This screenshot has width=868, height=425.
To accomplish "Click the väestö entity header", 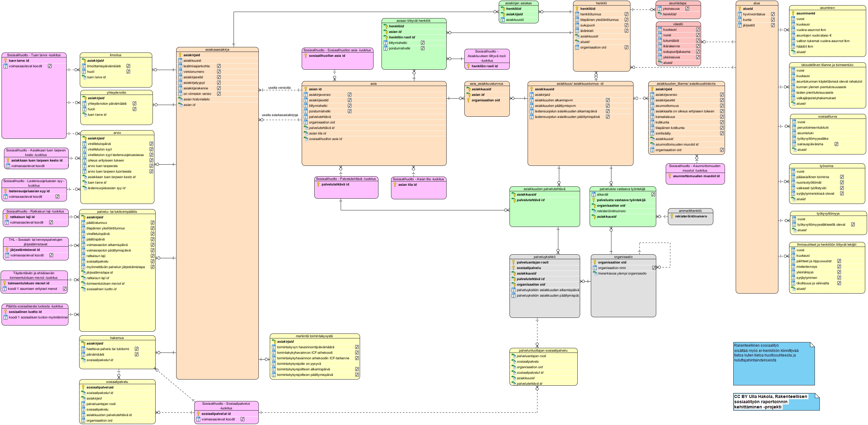I will (678, 24).
